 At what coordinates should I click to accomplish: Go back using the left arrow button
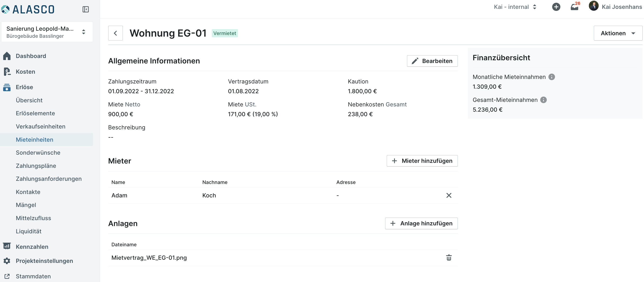[x=116, y=33]
